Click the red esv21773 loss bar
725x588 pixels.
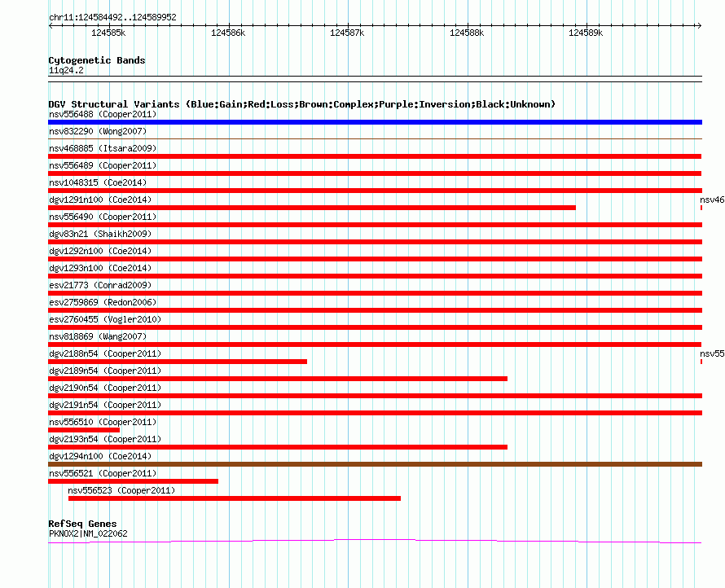click(x=375, y=293)
